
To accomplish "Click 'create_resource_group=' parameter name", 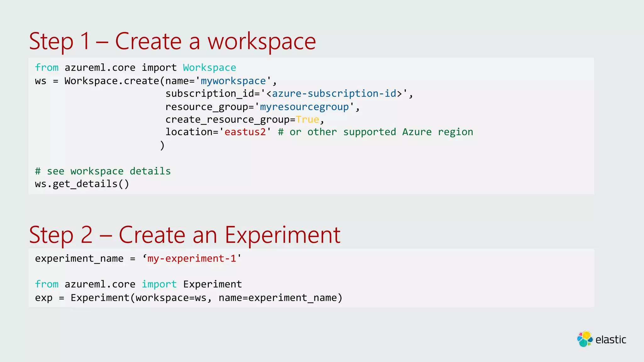I will click(230, 120).
